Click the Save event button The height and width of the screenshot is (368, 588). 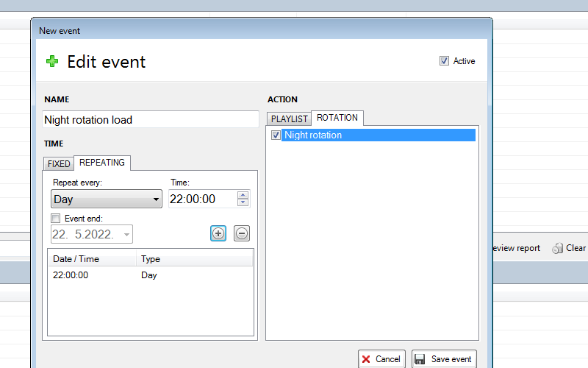[444, 359]
